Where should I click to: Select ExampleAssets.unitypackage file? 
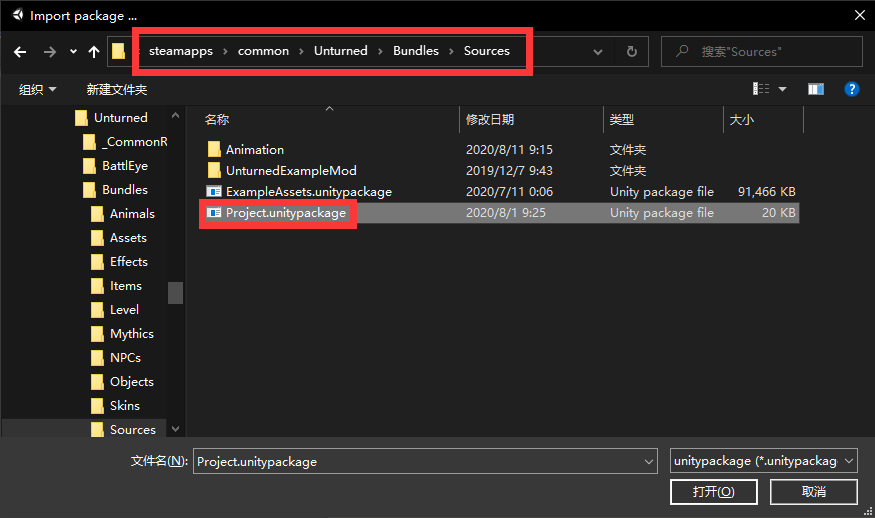[309, 192]
